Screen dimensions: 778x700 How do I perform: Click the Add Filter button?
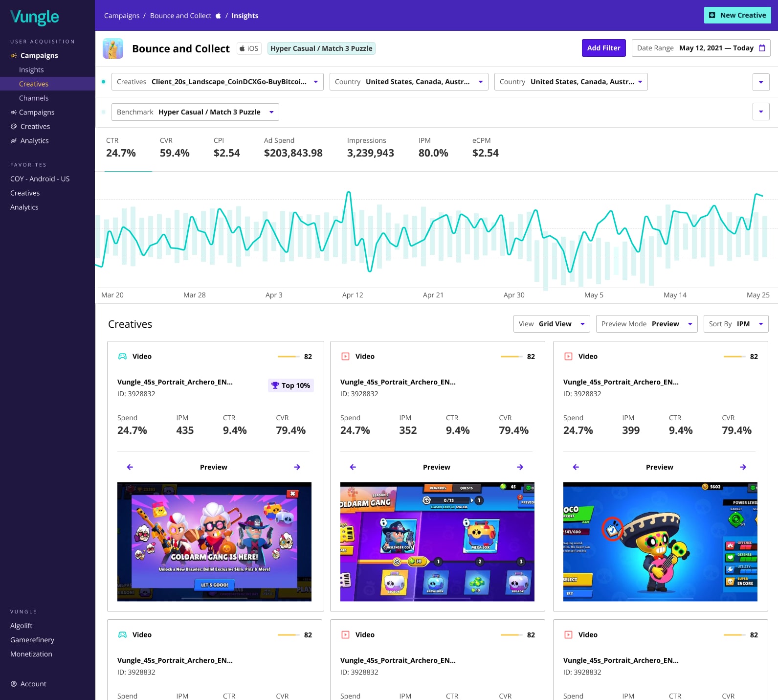click(x=603, y=48)
